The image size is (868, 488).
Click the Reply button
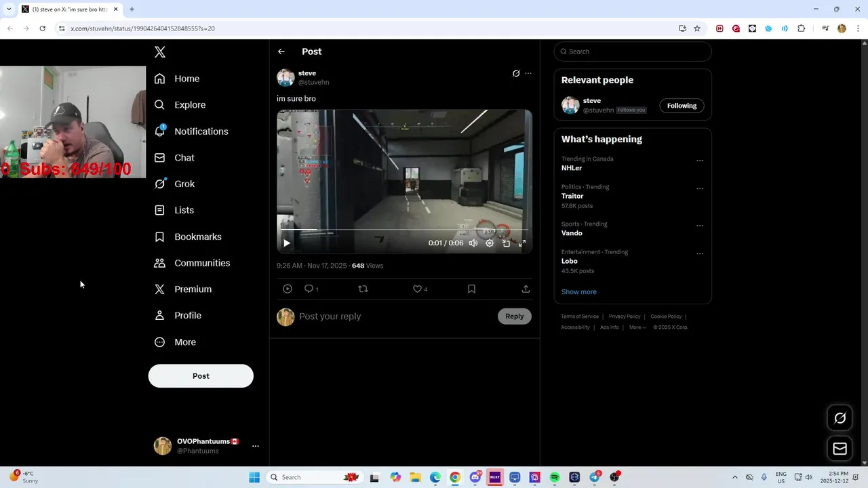pyautogui.click(x=515, y=317)
